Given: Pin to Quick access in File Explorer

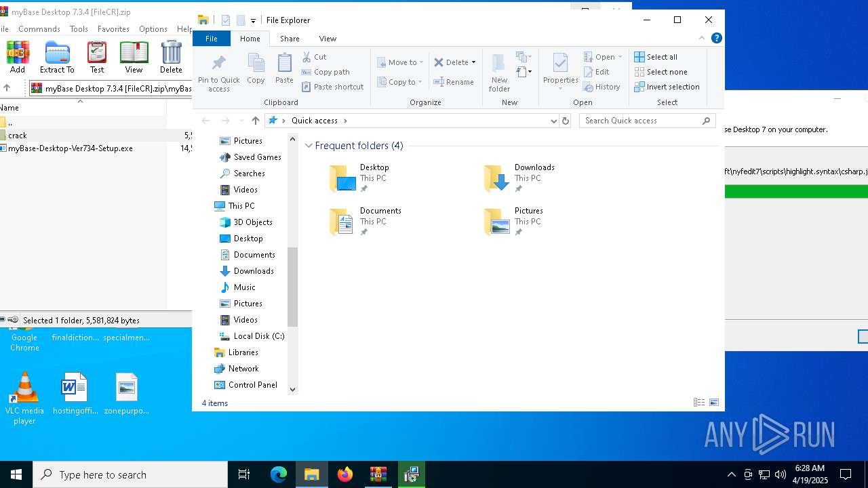Looking at the screenshot, I should pyautogui.click(x=218, y=73).
